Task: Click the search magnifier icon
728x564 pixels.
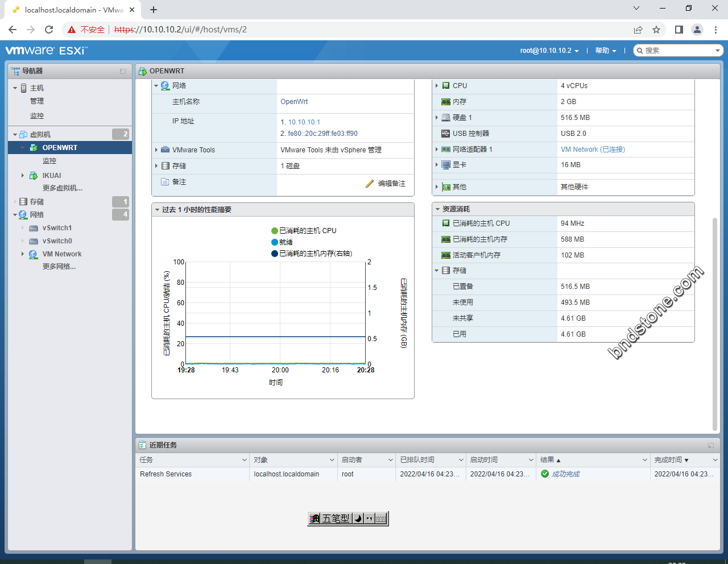Action: (640, 51)
